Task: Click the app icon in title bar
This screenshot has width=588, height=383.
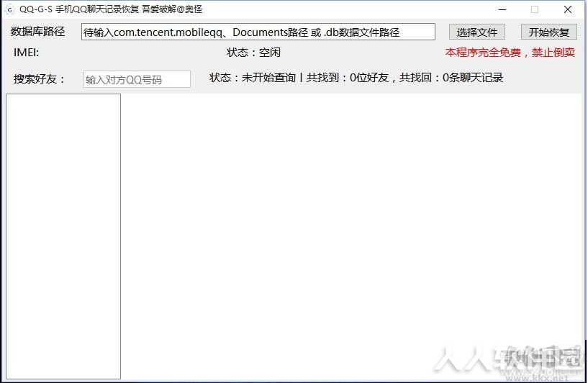Action: click(x=10, y=9)
